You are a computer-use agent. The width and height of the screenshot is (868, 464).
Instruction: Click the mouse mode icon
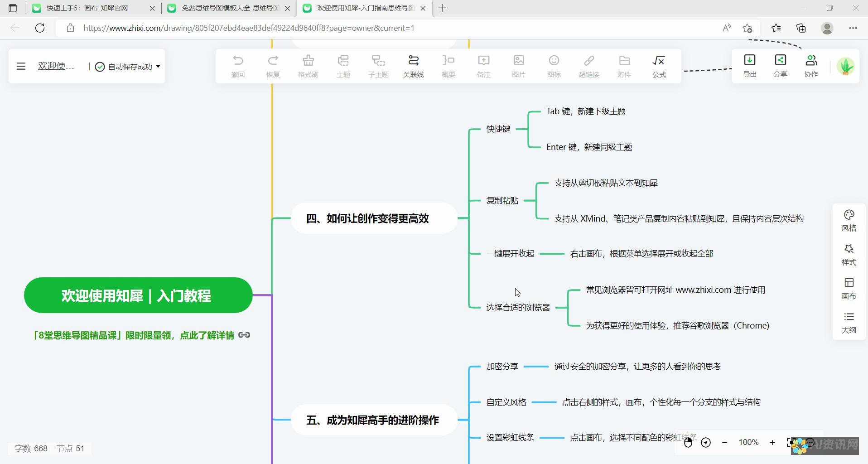coord(688,442)
